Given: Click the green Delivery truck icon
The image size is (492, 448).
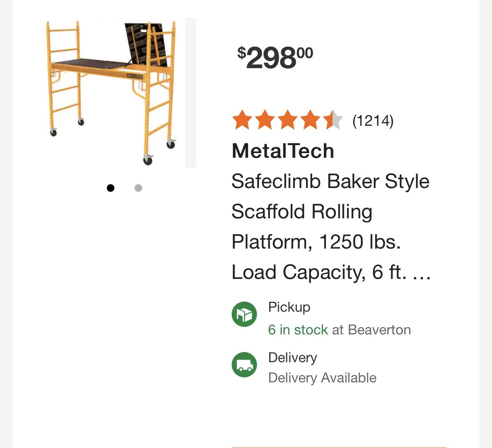Looking at the screenshot, I should point(244,364).
